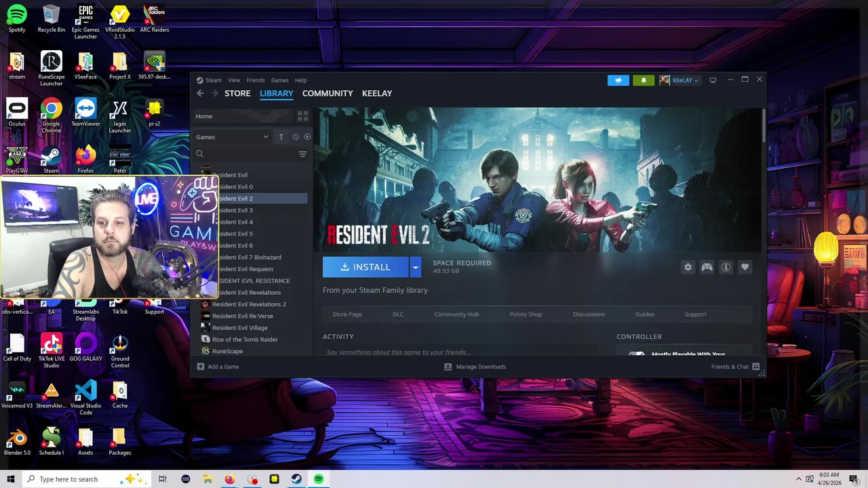Image resolution: width=868 pixels, height=488 pixels.
Task: Open the Games menu in Steam
Action: 279,80
